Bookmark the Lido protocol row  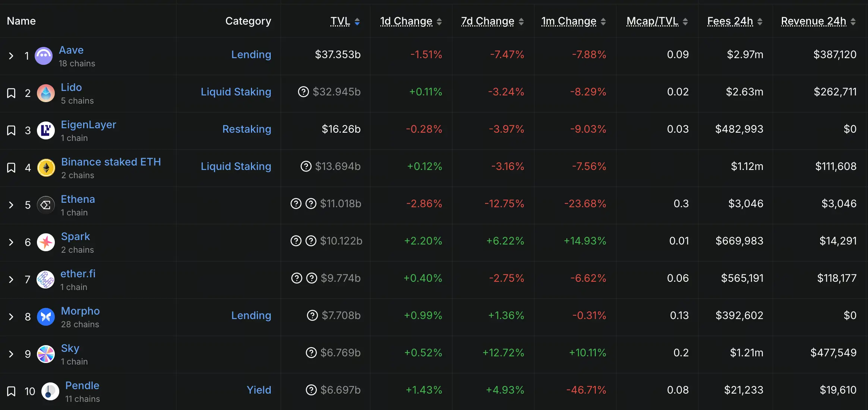click(x=11, y=93)
